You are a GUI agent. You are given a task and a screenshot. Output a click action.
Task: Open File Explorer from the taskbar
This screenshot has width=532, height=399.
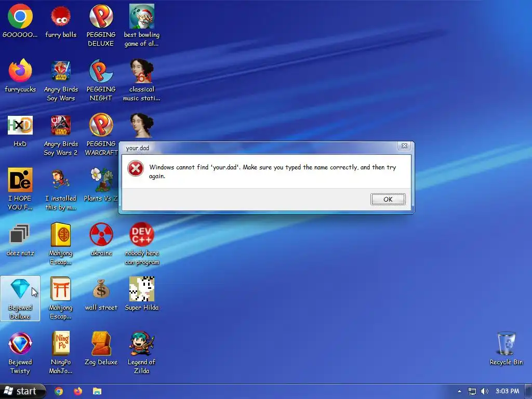[97, 391]
